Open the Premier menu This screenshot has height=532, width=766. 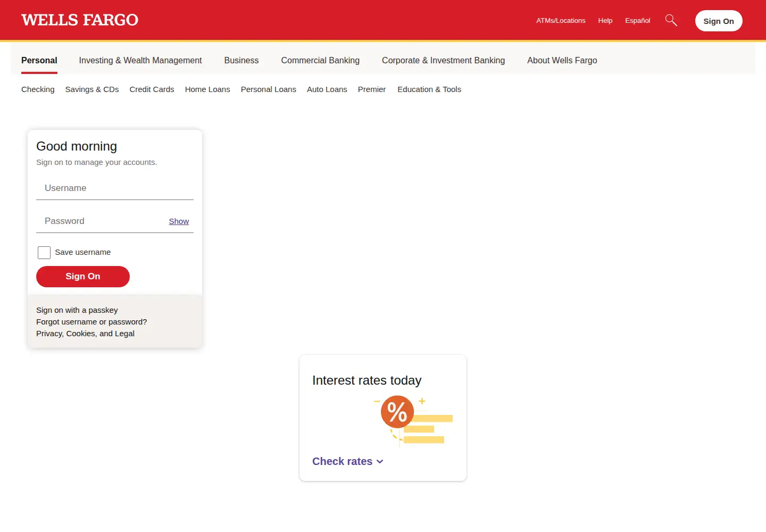(x=372, y=89)
